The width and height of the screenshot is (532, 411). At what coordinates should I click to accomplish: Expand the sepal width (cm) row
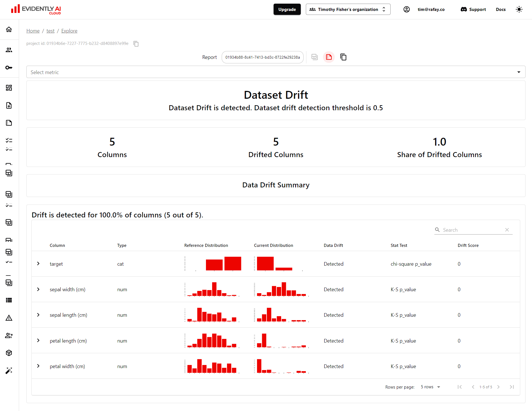coord(38,289)
